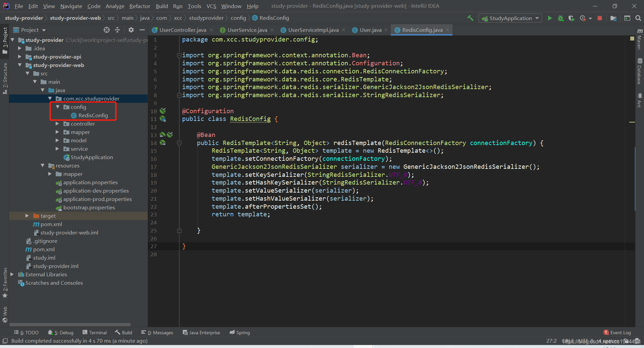
Task: Expand External Libraries node
Action: point(12,274)
